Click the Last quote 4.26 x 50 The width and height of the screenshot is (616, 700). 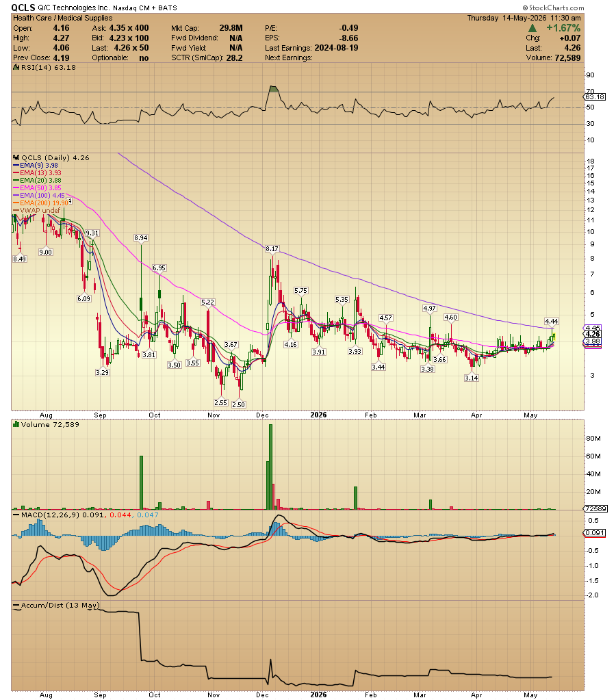coord(131,48)
